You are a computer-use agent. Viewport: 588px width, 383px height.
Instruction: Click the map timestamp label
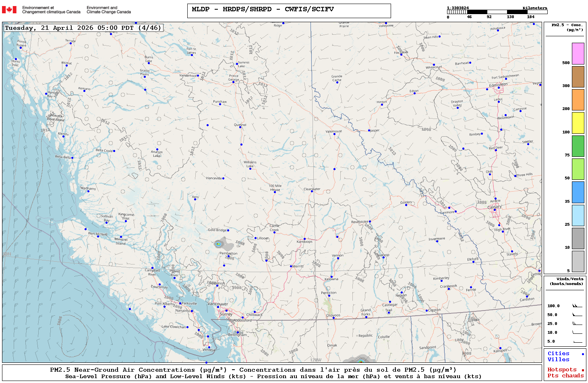(x=83, y=28)
